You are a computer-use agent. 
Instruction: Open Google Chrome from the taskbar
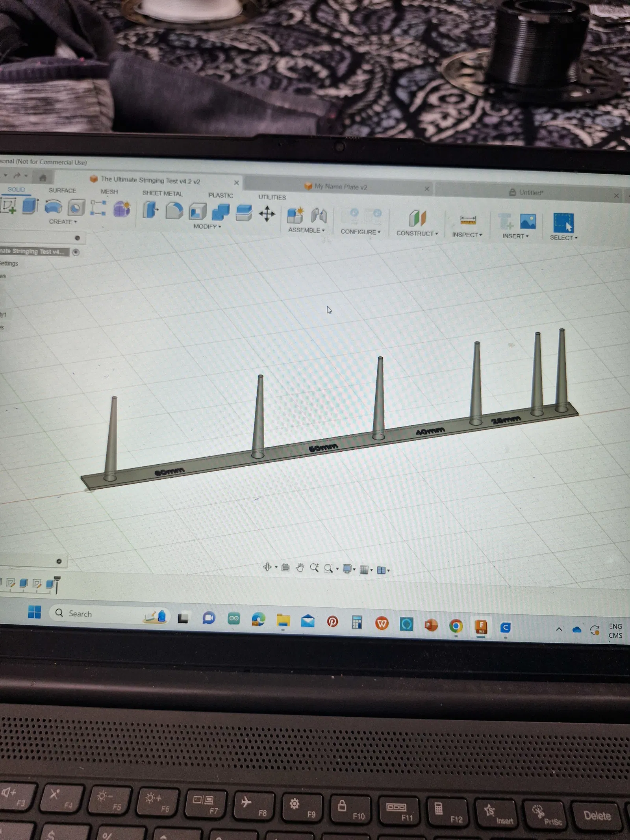click(456, 625)
